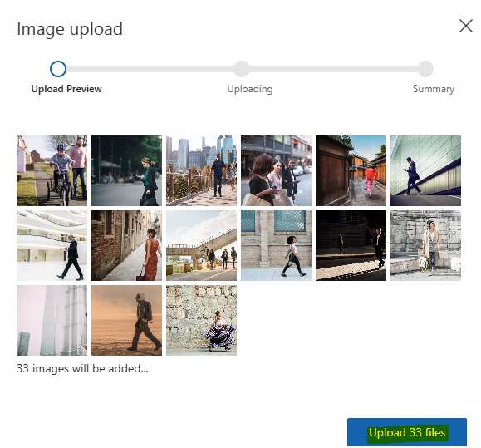Image resolution: width=481 pixels, height=448 pixels.
Task: Select thumbnail of woman in orange dress
Action: [127, 245]
